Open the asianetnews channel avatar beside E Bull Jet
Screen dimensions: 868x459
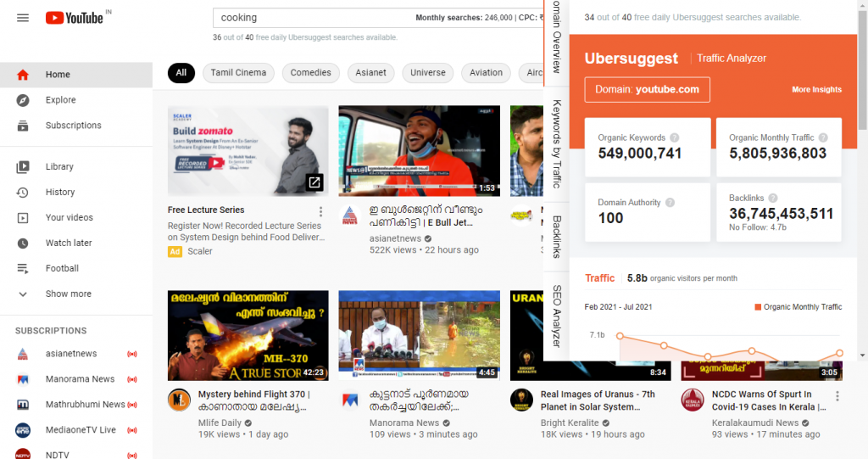pyautogui.click(x=350, y=216)
